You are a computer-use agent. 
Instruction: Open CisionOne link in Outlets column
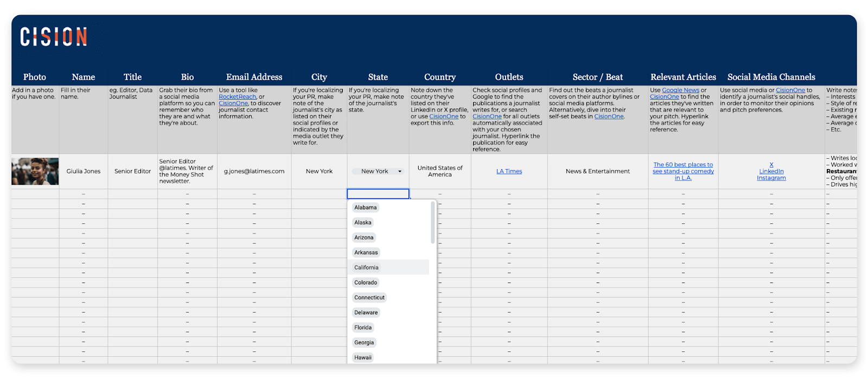point(487,117)
